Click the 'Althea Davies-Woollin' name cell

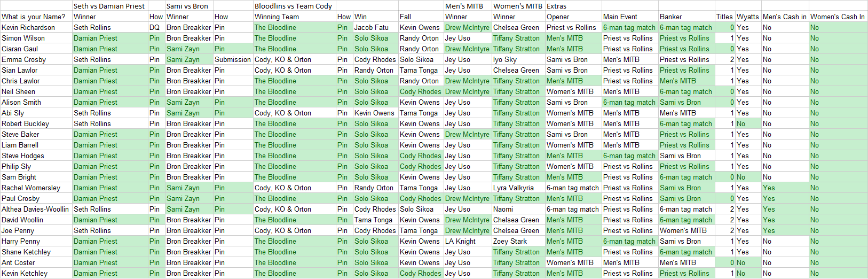(x=35, y=209)
